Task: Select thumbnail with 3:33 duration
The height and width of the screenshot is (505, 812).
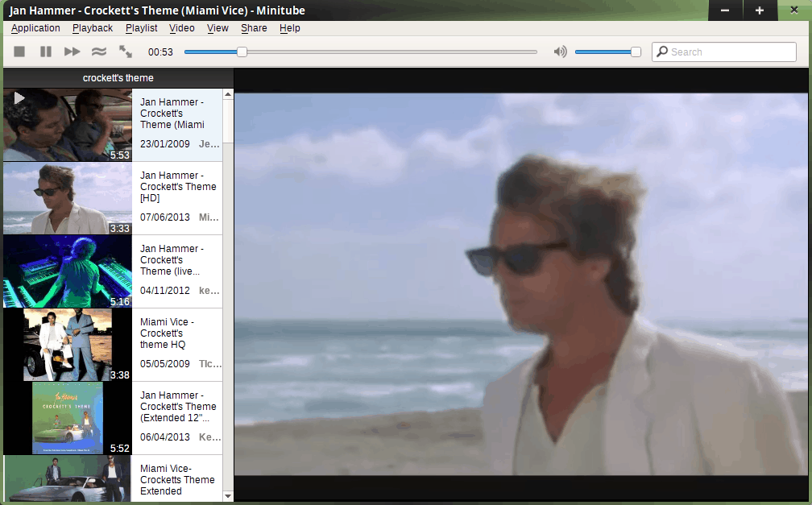Action: point(68,198)
